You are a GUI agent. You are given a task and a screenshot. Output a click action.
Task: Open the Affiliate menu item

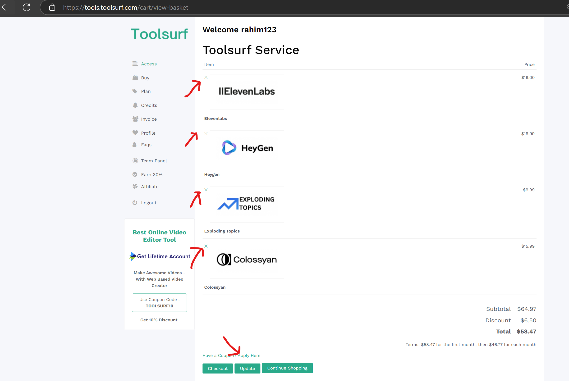click(150, 187)
